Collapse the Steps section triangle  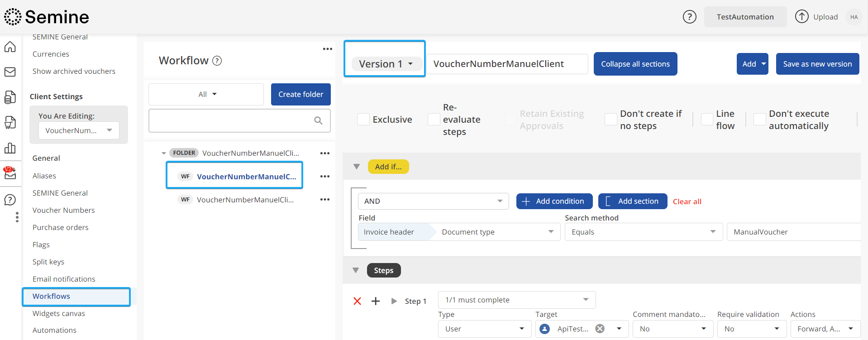(x=356, y=270)
